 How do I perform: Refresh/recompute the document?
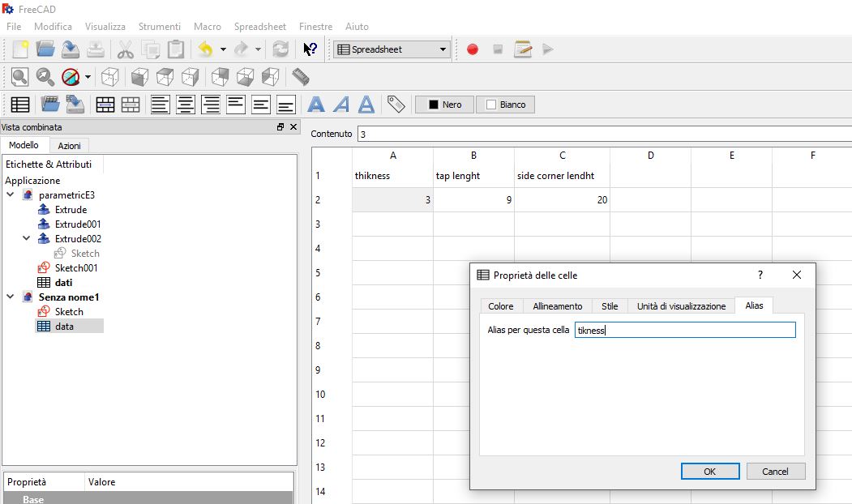280,49
